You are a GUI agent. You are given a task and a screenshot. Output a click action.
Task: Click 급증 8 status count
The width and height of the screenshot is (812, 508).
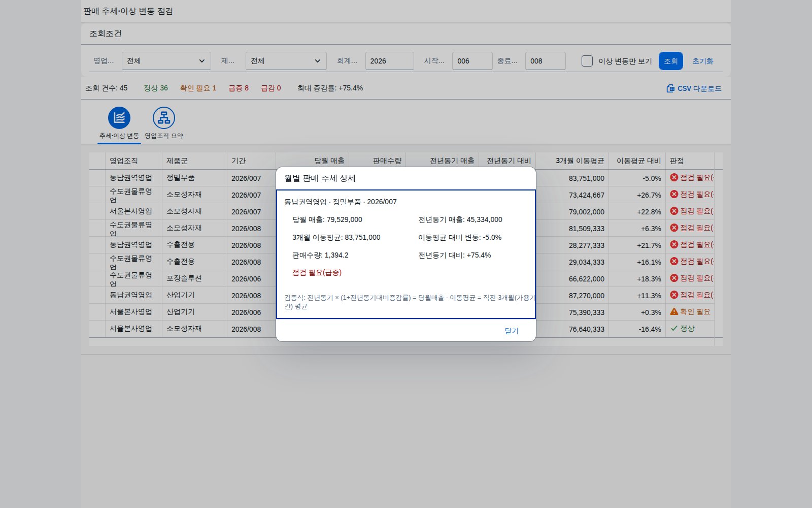click(239, 88)
